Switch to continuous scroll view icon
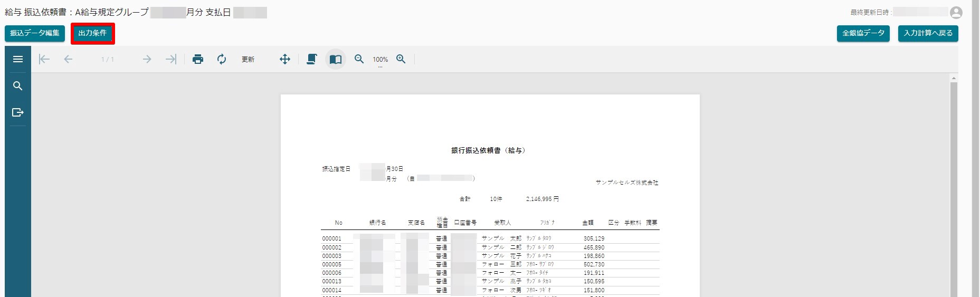 (312, 59)
